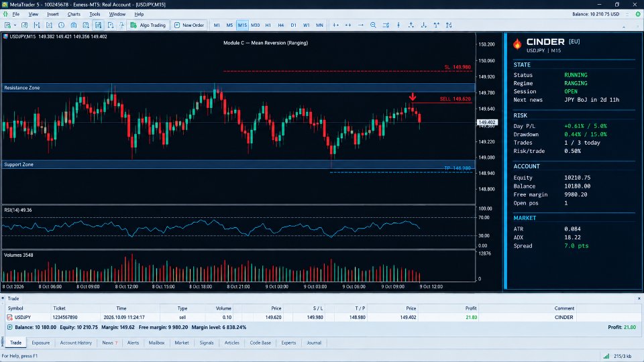Switch chart to MN timeframe
The image size is (644, 362).
319,25
